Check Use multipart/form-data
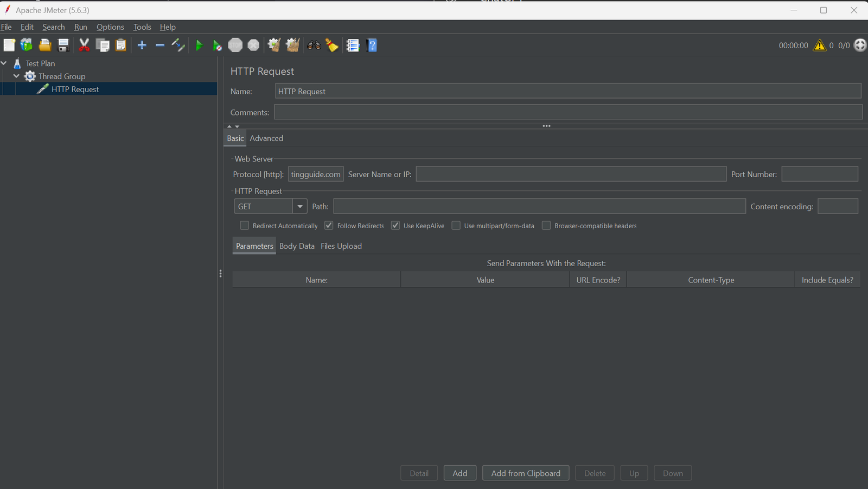 click(456, 225)
